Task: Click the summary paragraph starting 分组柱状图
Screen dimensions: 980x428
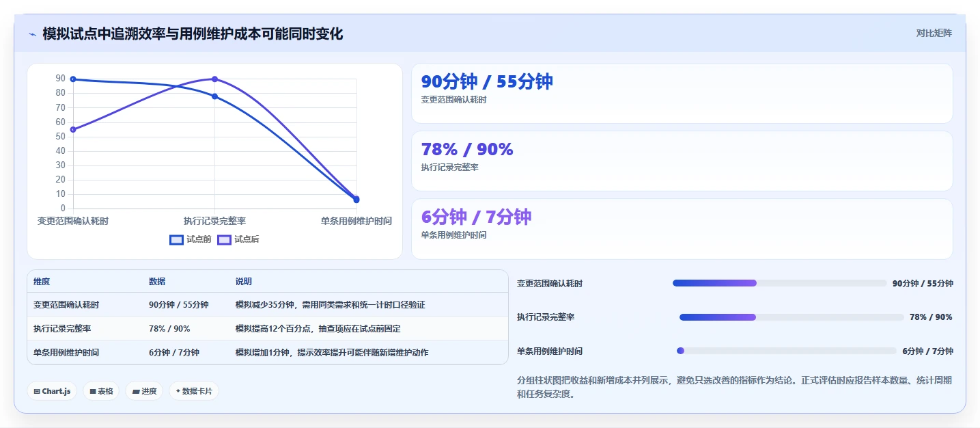Action: [x=735, y=387]
